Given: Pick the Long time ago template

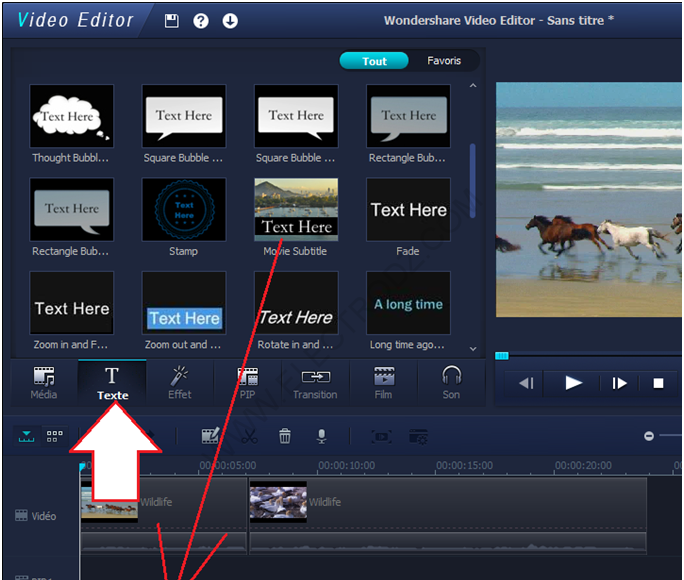Looking at the screenshot, I should (x=408, y=303).
